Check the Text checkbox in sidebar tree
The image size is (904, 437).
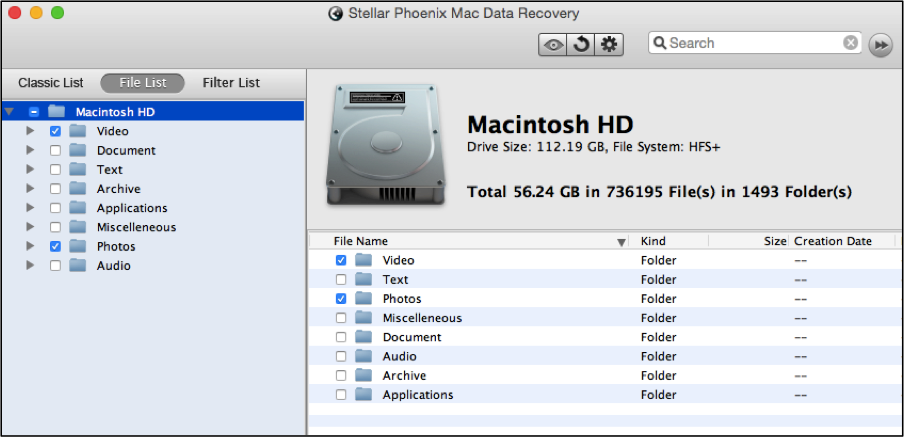[55, 169]
